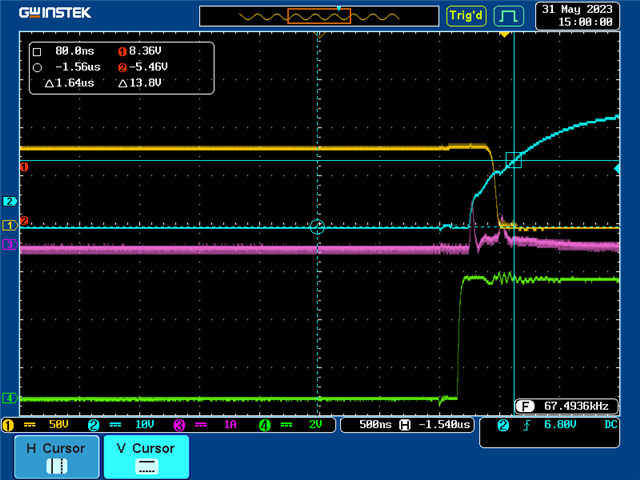Click the channel 4 green badge in bottom bar
The height and width of the screenshot is (480, 640).
(x=264, y=425)
